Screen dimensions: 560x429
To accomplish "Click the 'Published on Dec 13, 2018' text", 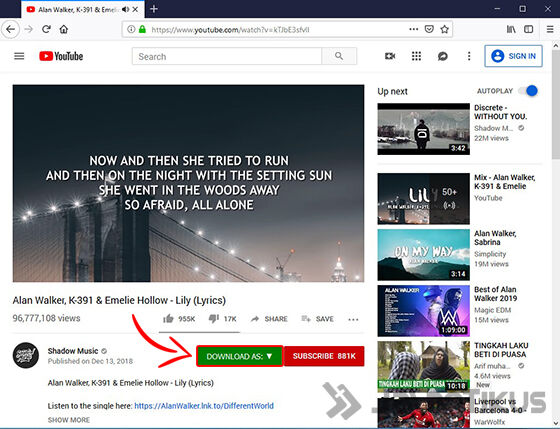I will coord(90,361).
